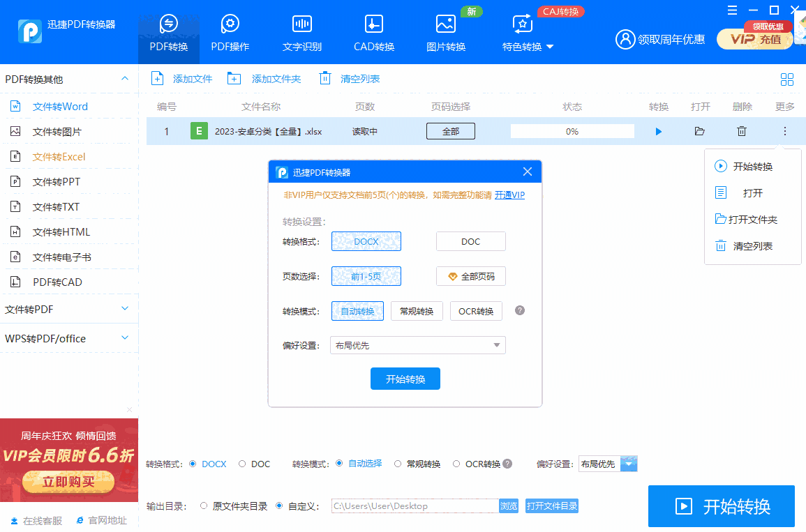Viewport: 806px width, 532px height.
Task: Click the 添加文件 icon to add files
Action: point(158,78)
